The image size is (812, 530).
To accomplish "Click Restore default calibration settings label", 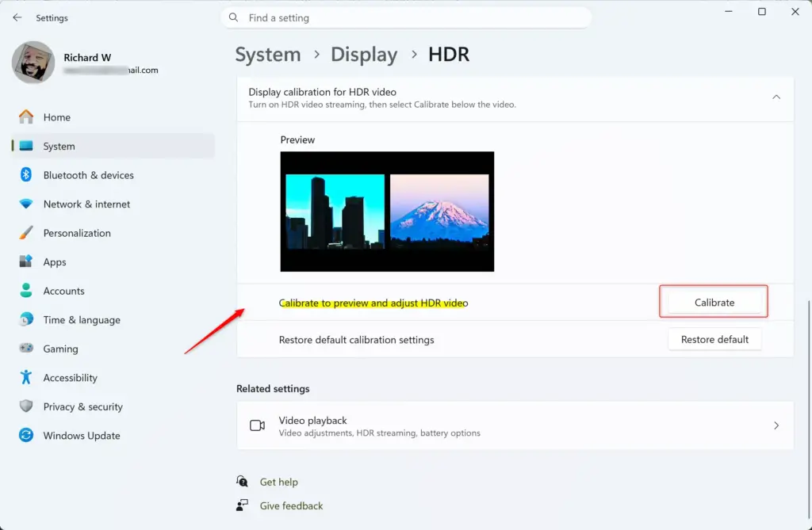I will pyautogui.click(x=356, y=340).
